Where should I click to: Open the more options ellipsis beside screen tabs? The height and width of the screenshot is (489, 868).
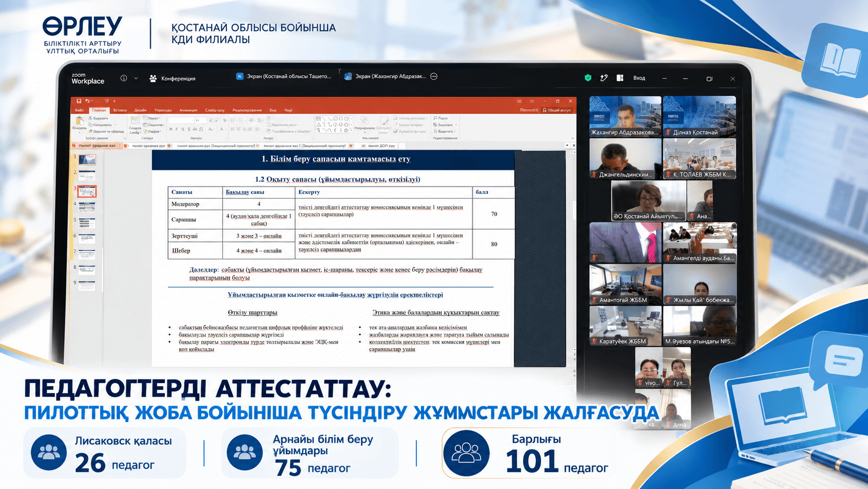434,76
